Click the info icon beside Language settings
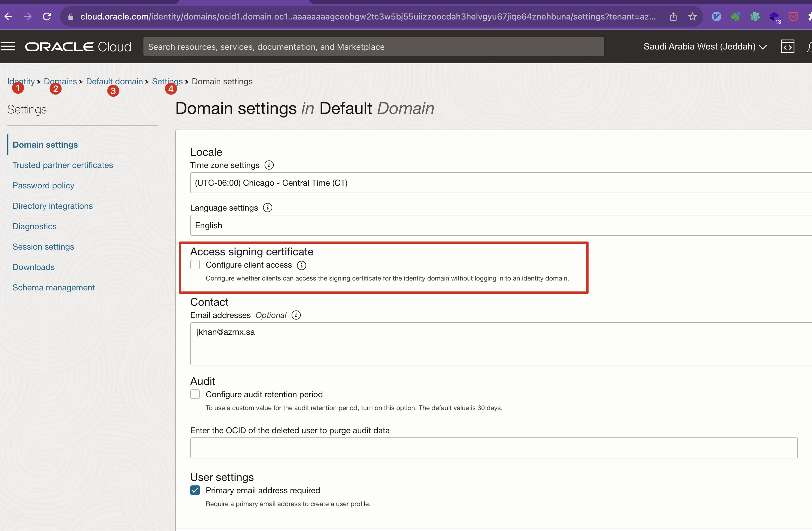 tap(267, 208)
